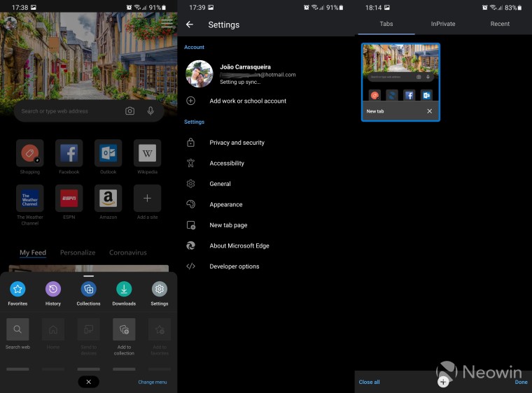532x393 pixels.
Task: Switch to the Tabs tab in tab switcher
Action: [x=386, y=24]
